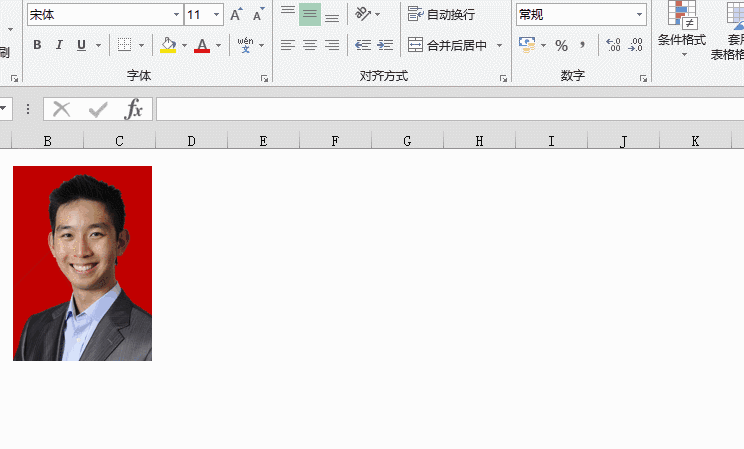
Task: Click the decrease font size icon
Action: (x=258, y=15)
